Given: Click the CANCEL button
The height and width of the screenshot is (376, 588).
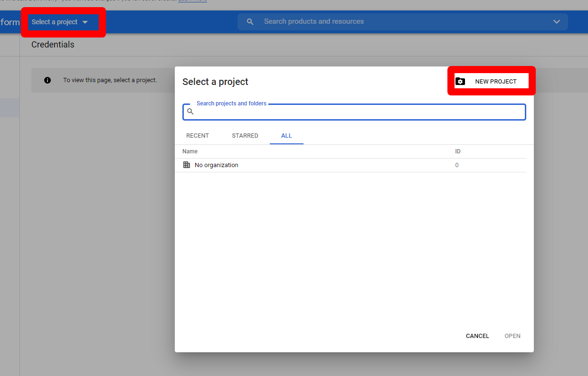Looking at the screenshot, I should 477,336.
